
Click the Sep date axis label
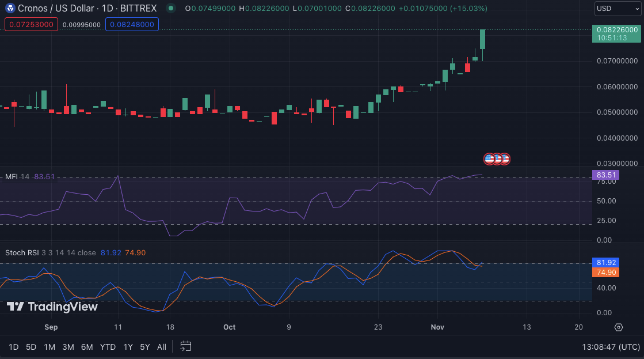tap(51, 327)
